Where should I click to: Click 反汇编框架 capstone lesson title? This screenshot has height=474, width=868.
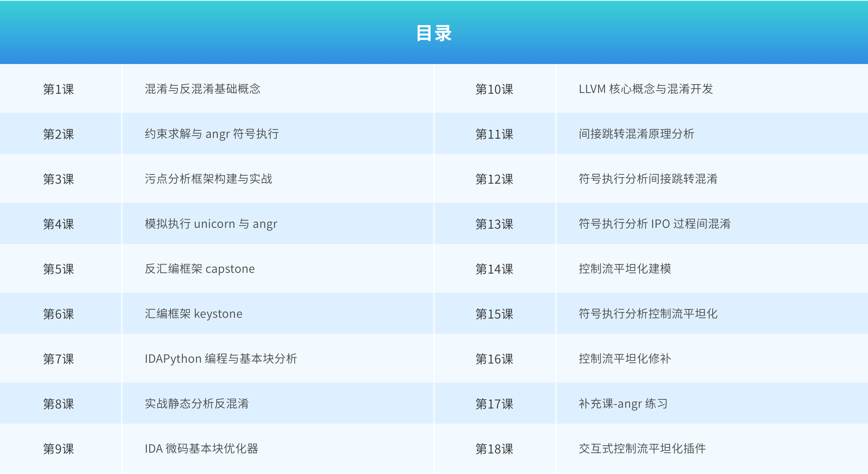199,269
